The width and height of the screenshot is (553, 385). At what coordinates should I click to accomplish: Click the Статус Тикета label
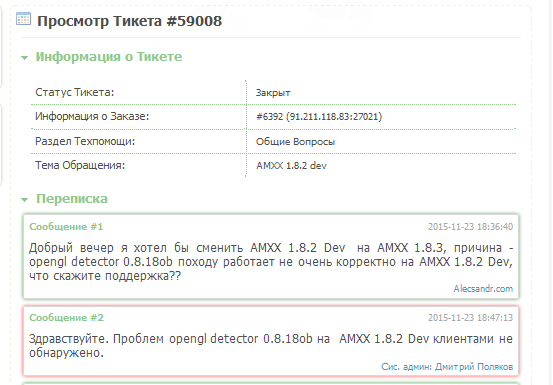[75, 92]
